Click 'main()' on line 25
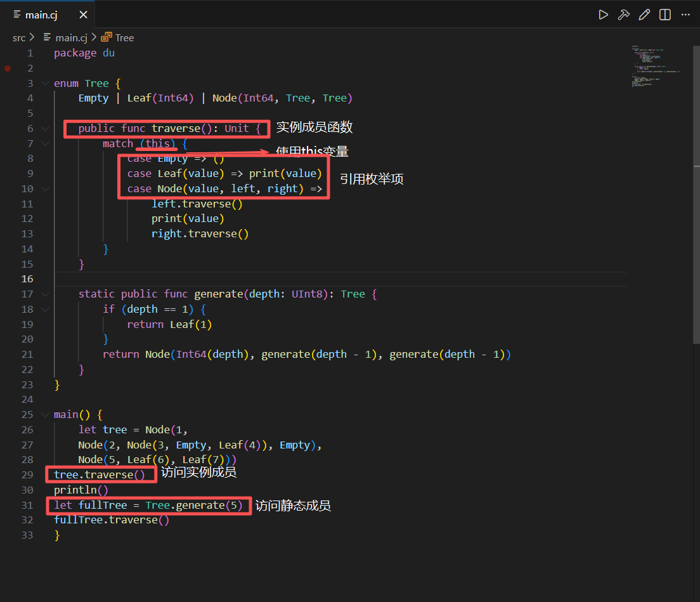The width and height of the screenshot is (700, 602). tap(72, 415)
